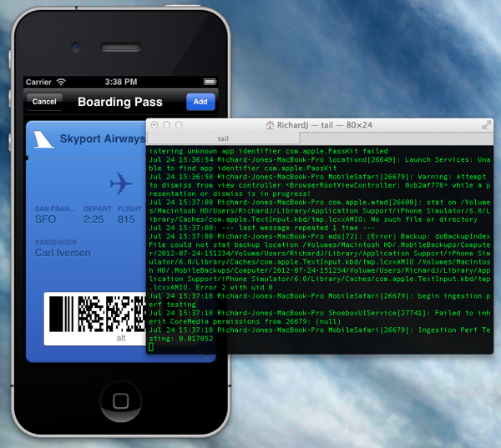The width and height of the screenshot is (501, 448).
Task: Click the home folder icon in Terminal title
Action: coord(270,125)
